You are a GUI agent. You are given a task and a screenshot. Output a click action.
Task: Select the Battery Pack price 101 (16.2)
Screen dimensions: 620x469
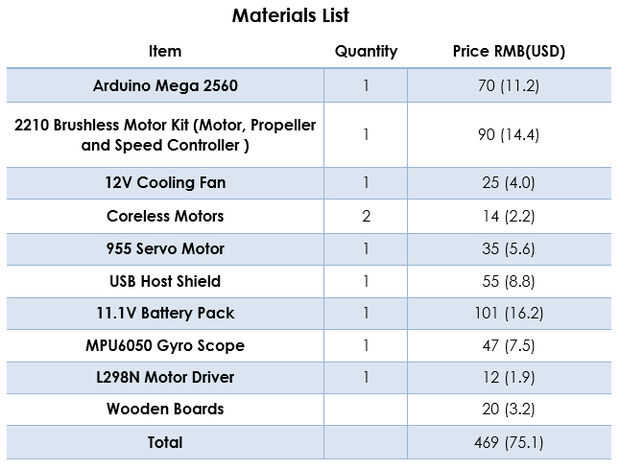point(509,313)
